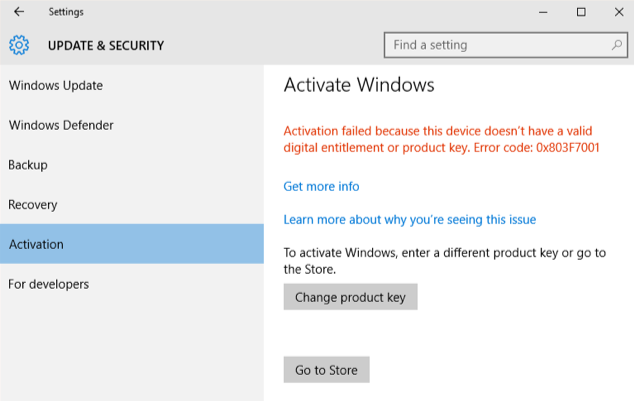634x401 pixels.
Task: Go to the Backup settings page
Action: point(28,165)
